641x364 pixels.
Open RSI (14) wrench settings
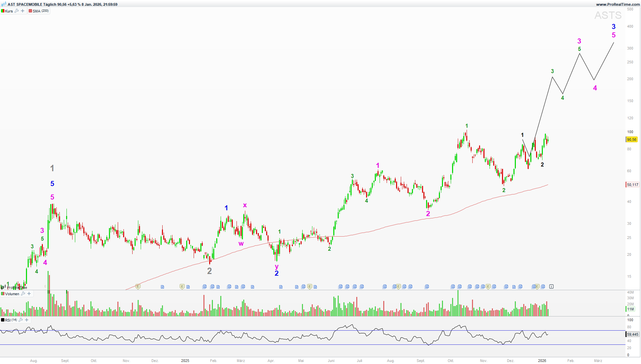21,320
